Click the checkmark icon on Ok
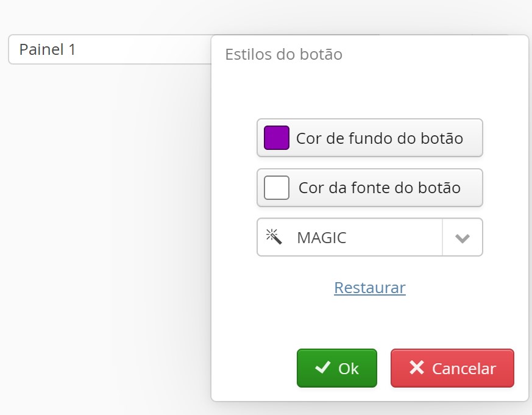Screen dimensions: 532x415 (x=322, y=368)
